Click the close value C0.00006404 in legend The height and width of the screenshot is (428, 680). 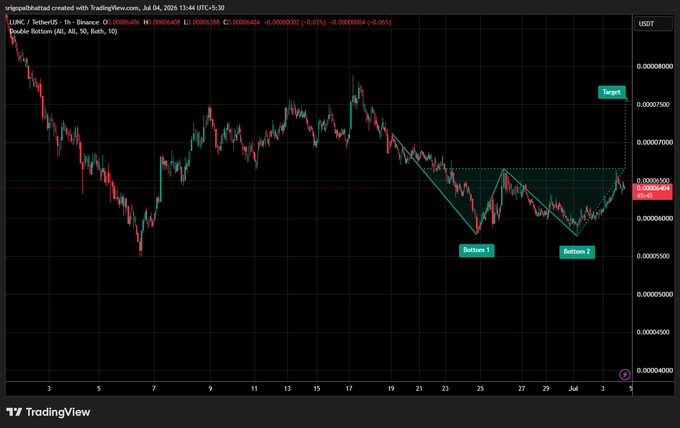coord(241,22)
